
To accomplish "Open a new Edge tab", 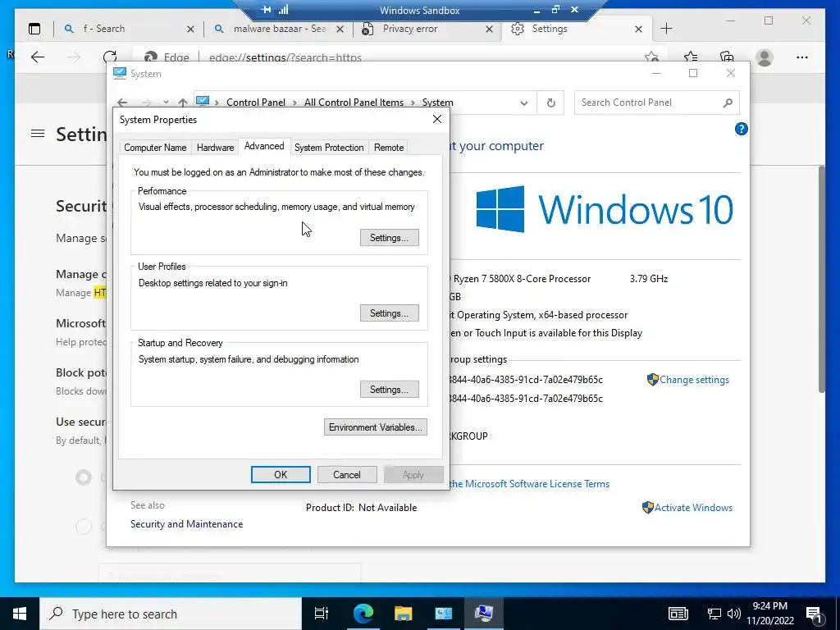I will pos(666,29).
